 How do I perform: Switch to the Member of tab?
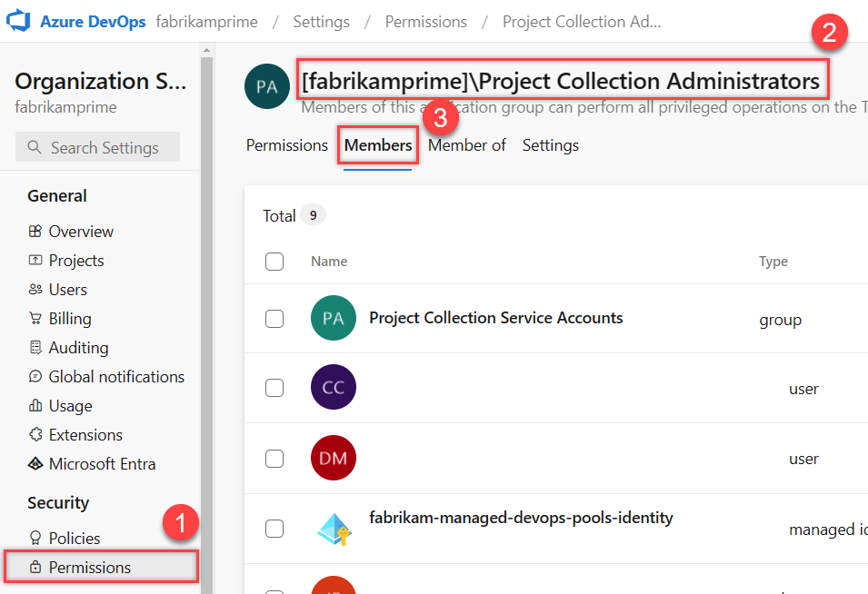click(x=467, y=144)
